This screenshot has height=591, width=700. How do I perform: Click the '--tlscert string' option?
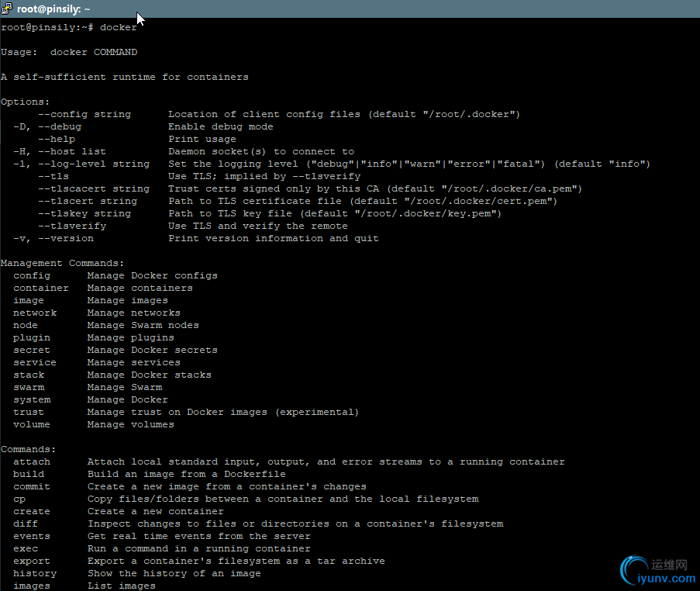(x=88, y=202)
